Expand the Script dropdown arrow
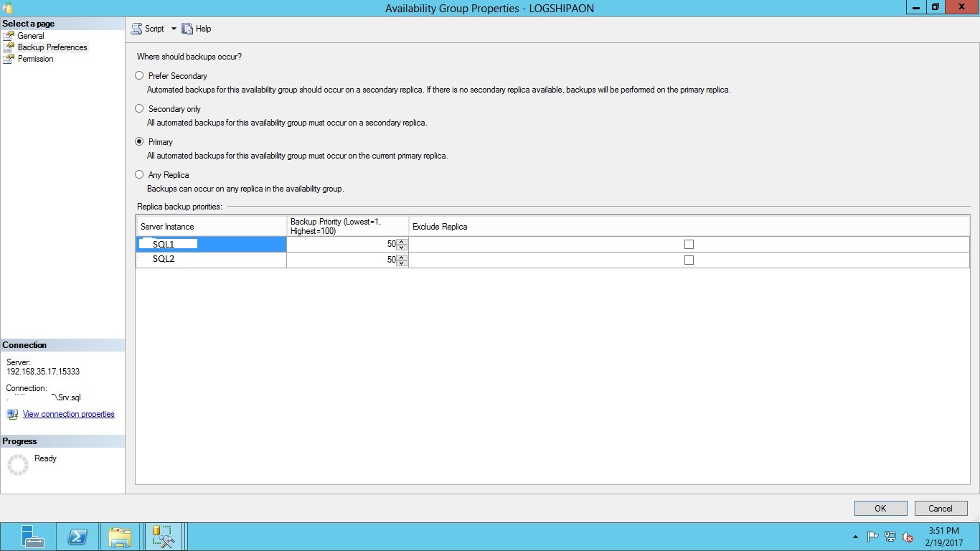The image size is (980, 551). pos(173,29)
